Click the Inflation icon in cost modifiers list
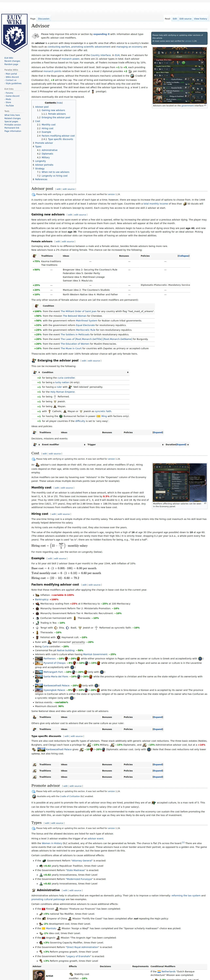 click(x=37, y=595)
